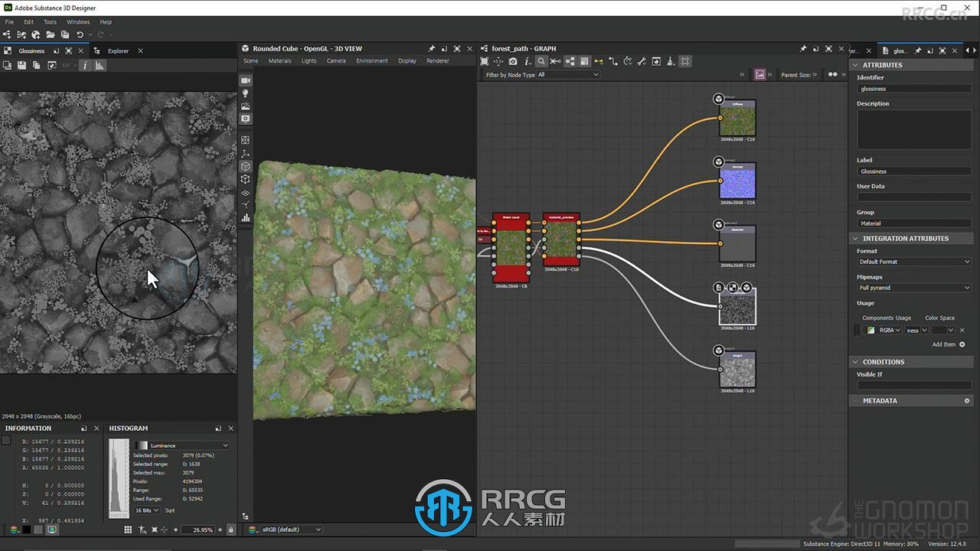
Task: Collapse the CONDITIONS section
Action: pos(856,362)
